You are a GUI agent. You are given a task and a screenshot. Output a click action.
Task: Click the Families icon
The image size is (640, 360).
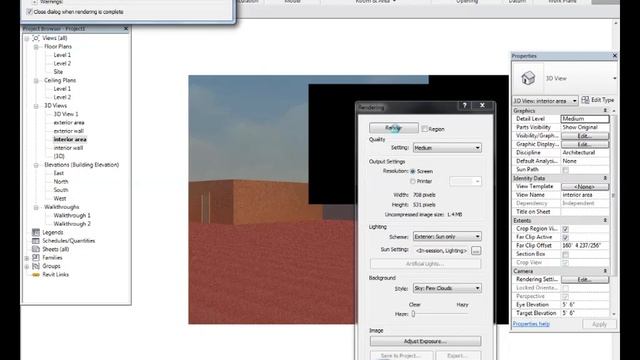click(x=36, y=258)
